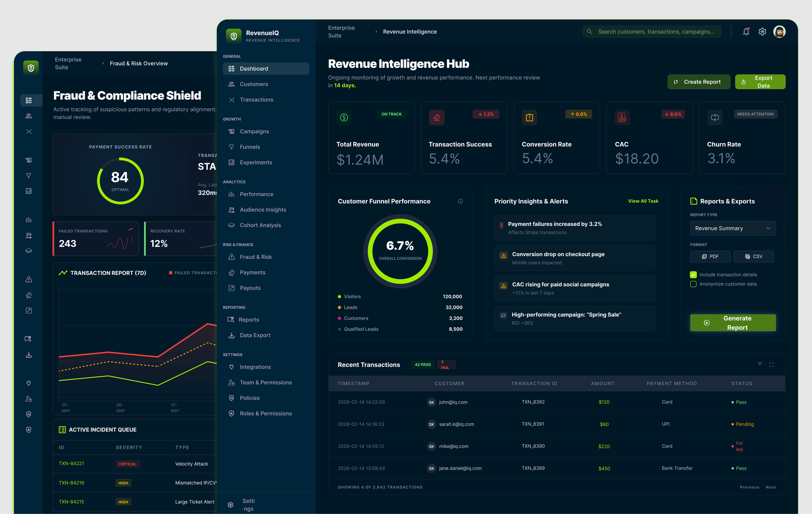Screen dimensions: 812x514
Task: Select the CSV format option
Action: [x=754, y=257]
